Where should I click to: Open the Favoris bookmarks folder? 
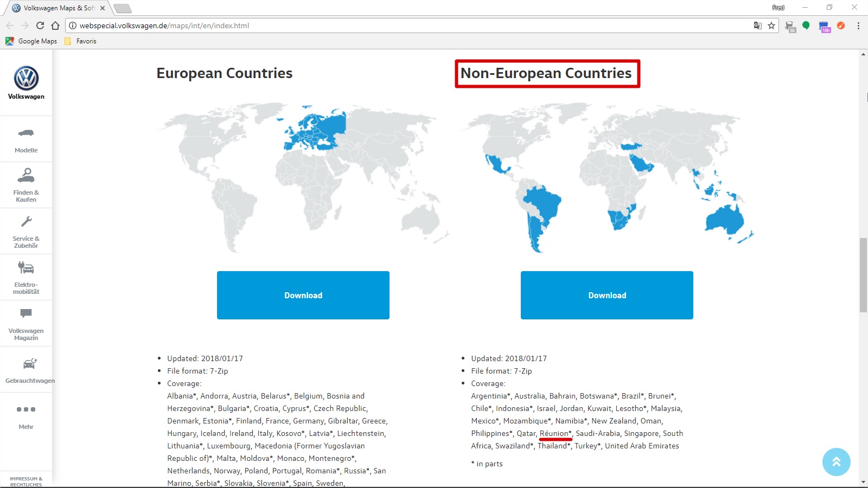tap(80, 41)
